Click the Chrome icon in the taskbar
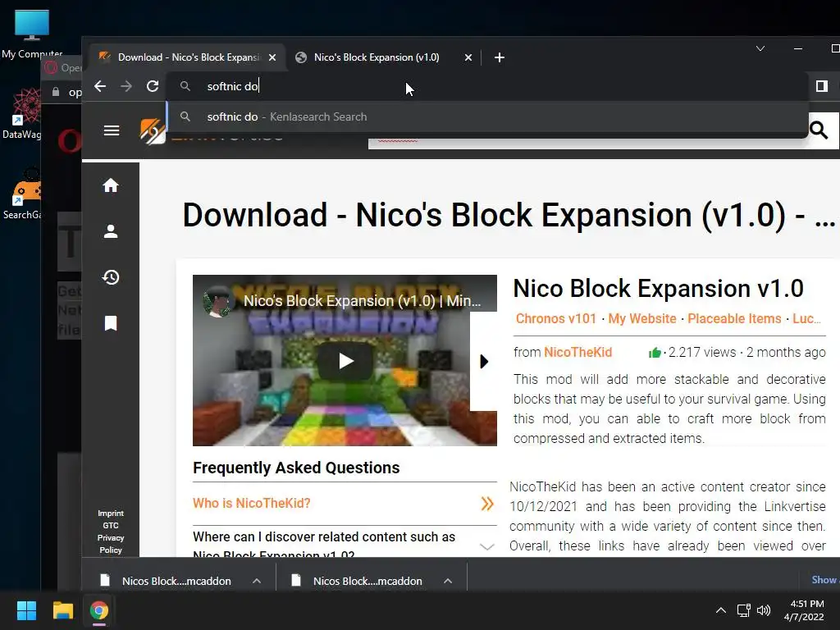840x630 pixels. click(x=99, y=610)
